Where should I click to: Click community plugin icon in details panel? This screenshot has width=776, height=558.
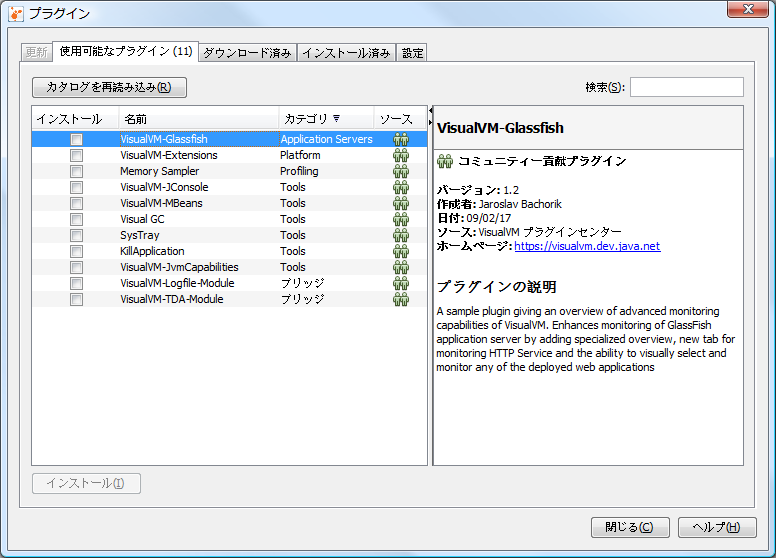click(x=445, y=161)
